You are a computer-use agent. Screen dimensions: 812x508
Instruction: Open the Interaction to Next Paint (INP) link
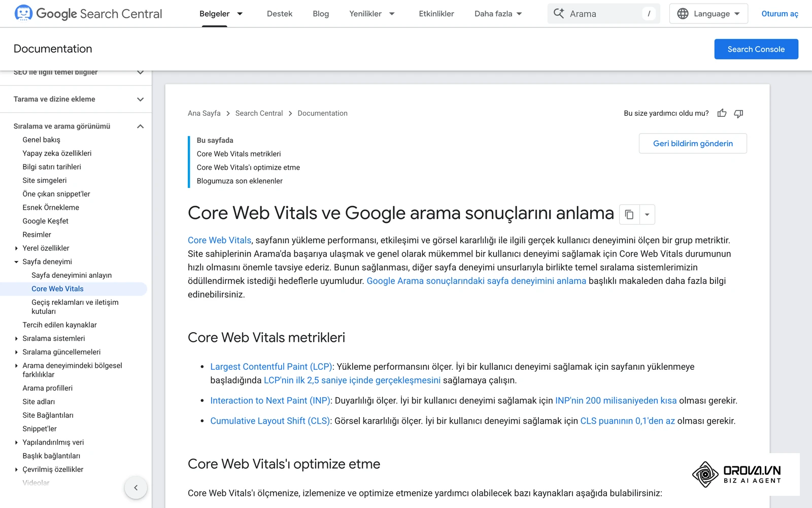tap(270, 401)
